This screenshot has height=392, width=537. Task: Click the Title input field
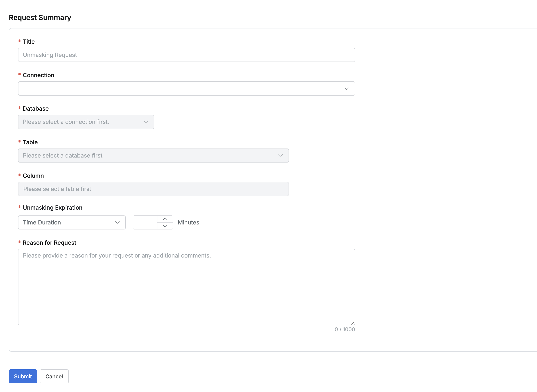(x=186, y=55)
